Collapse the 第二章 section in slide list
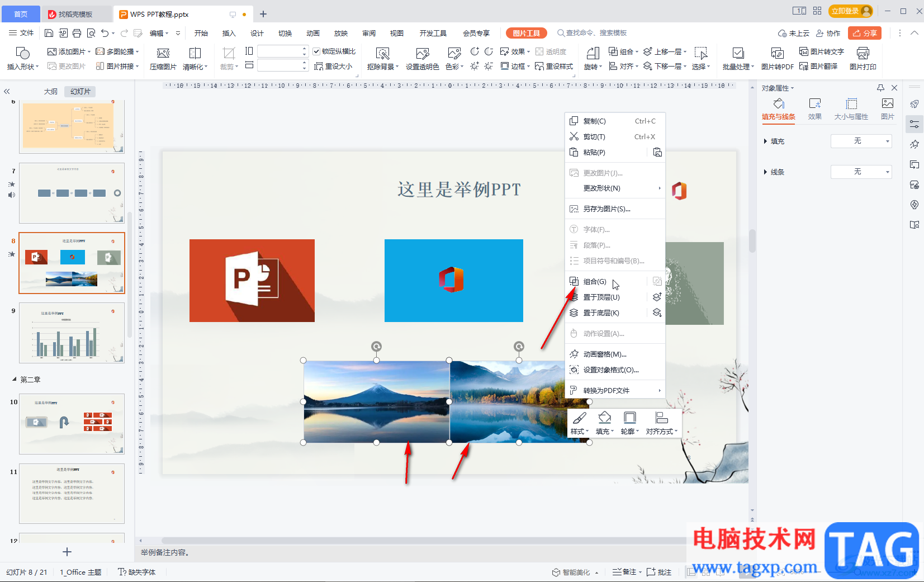Image resolution: width=924 pixels, height=582 pixels. click(15, 379)
